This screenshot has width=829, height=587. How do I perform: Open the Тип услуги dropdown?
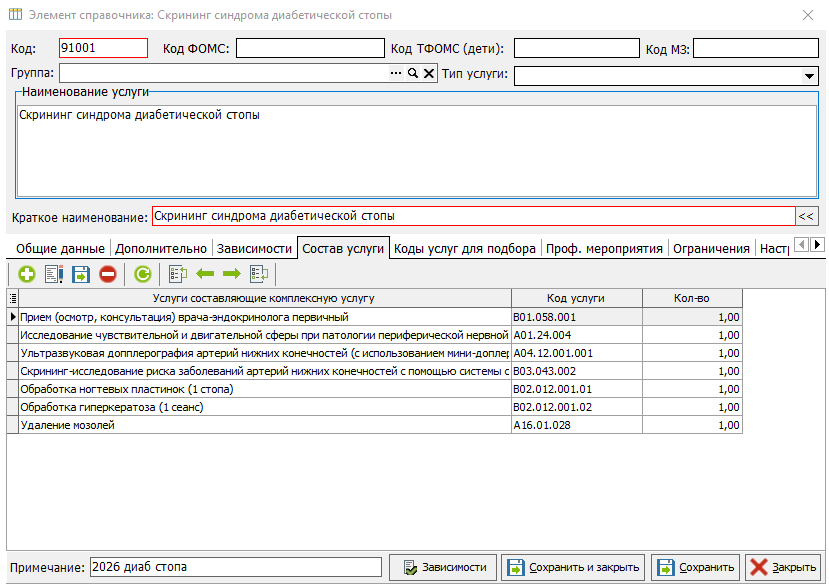pos(809,76)
